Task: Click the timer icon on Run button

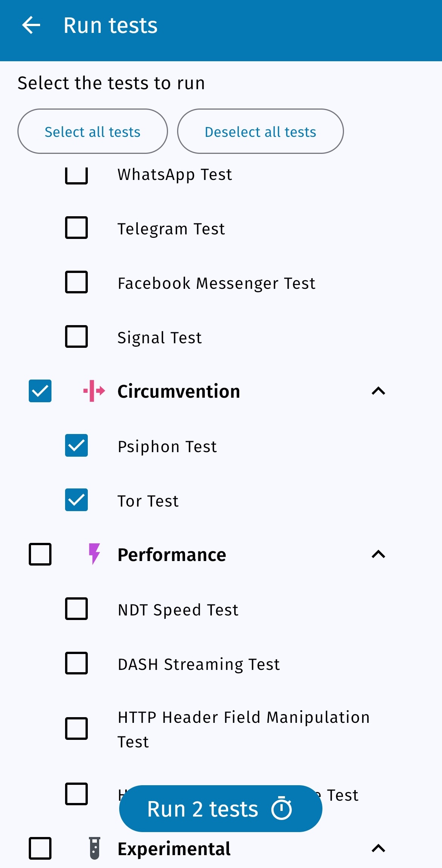Action: pyautogui.click(x=282, y=809)
